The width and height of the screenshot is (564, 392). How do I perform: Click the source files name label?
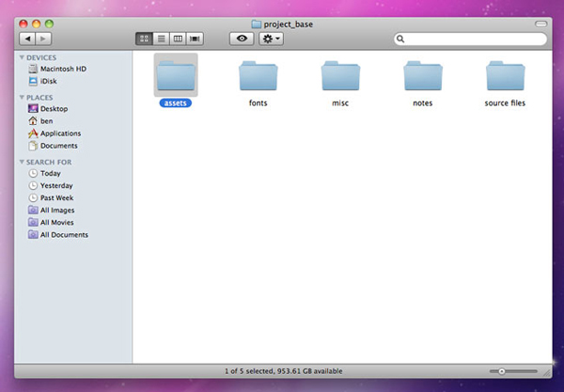tap(505, 103)
